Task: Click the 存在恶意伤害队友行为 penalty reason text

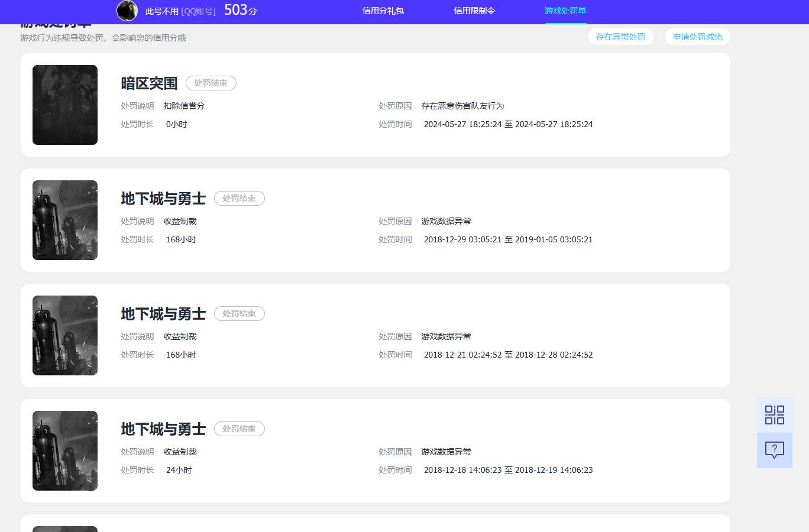Action: 462,106
